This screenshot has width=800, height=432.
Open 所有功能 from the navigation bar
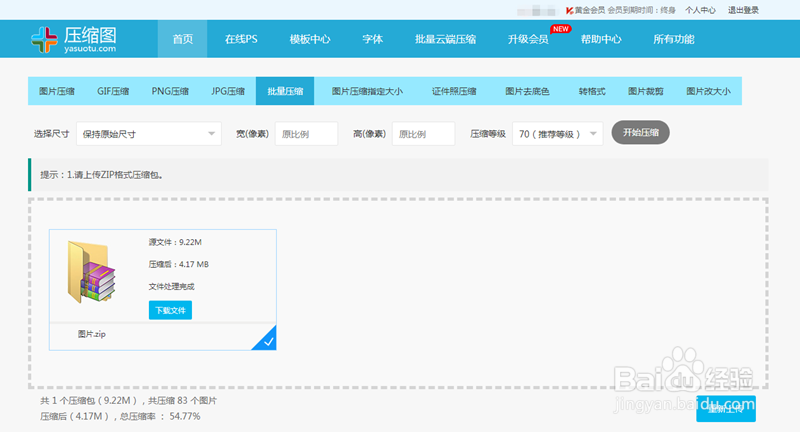point(673,39)
